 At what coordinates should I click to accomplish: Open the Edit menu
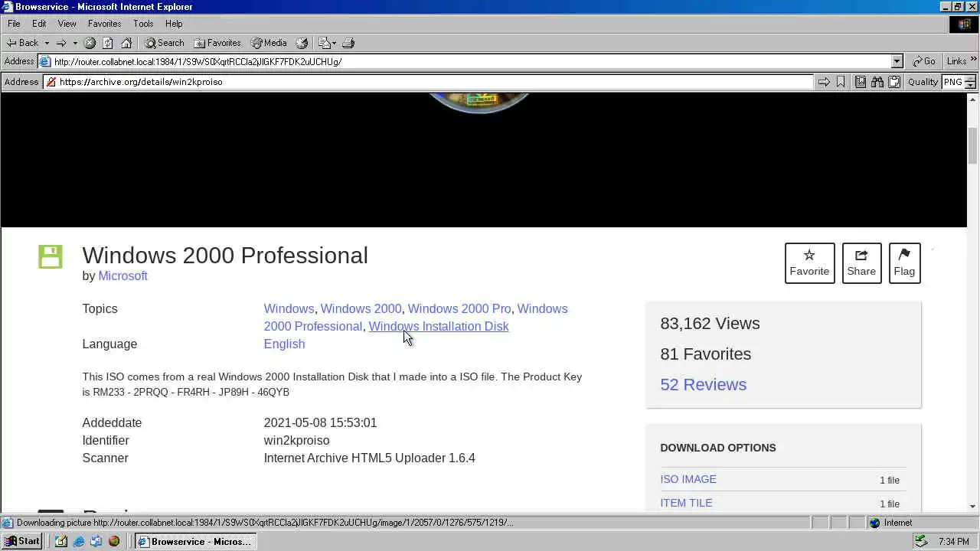(x=39, y=24)
